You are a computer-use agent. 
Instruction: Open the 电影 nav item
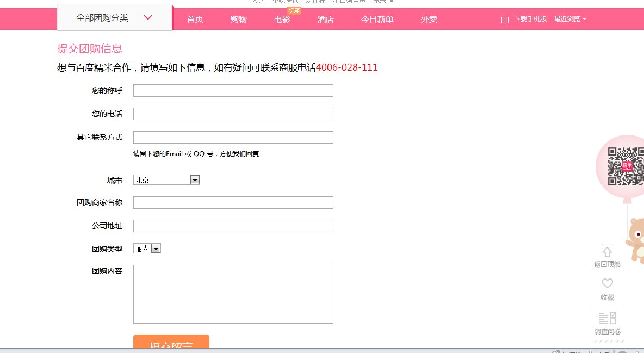[282, 20]
